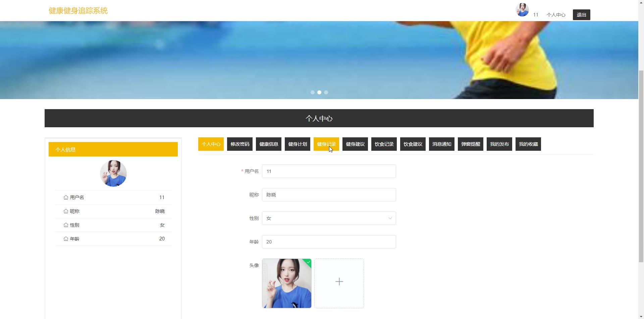This screenshot has width=644, height=319.
Task: Open the 性别 dropdown
Action: point(329,218)
